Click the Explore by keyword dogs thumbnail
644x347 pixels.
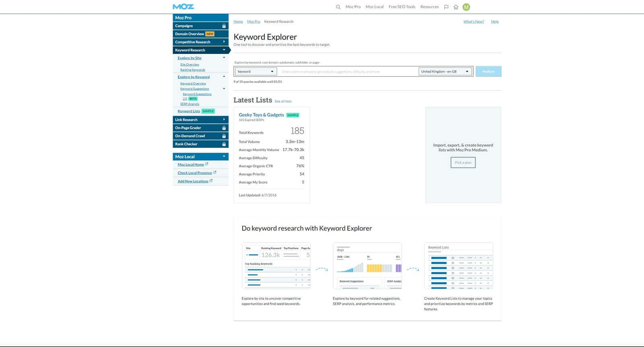click(367, 265)
